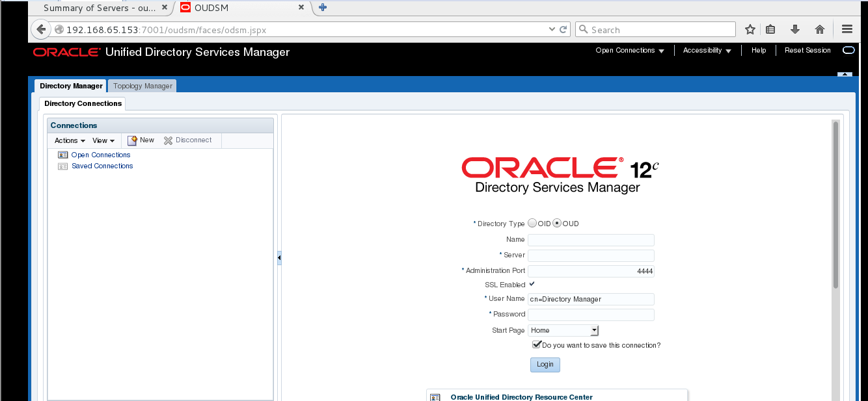Click the Login button

pos(545,365)
